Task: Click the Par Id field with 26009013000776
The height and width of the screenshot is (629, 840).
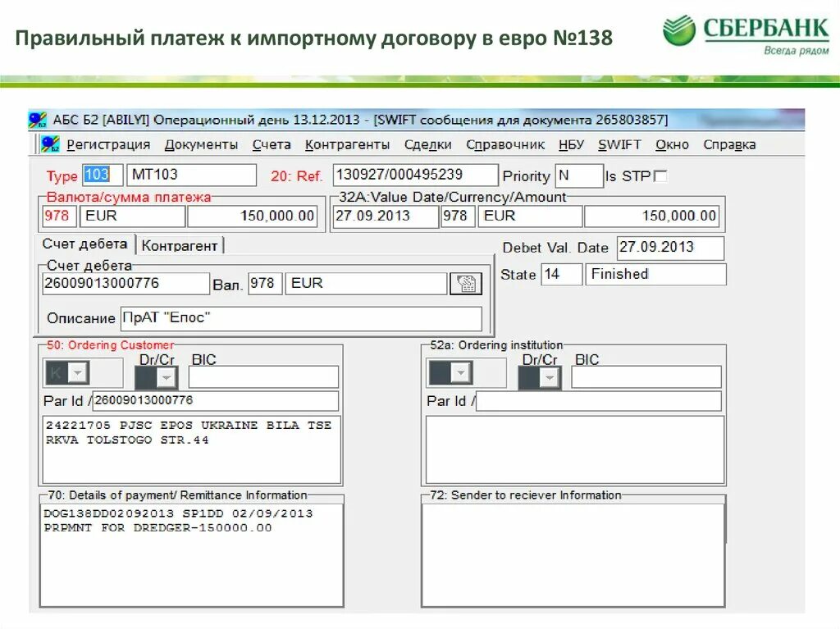Action: click(216, 401)
